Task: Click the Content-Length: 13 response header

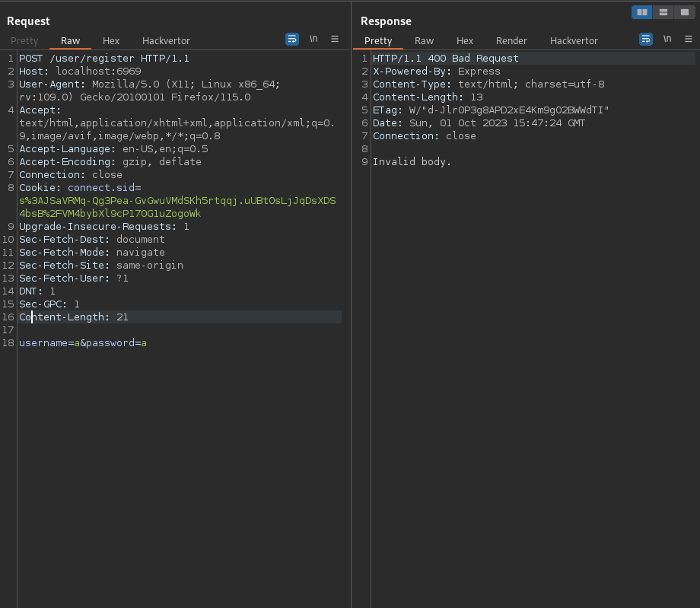Action: (x=428, y=97)
